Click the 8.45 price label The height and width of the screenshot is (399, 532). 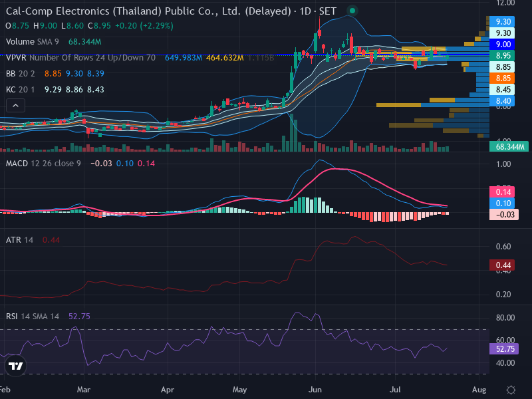(x=502, y=90)
